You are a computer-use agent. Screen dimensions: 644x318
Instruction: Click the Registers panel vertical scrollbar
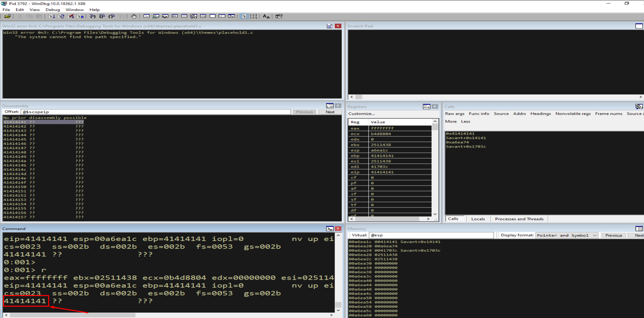(435, 167)
